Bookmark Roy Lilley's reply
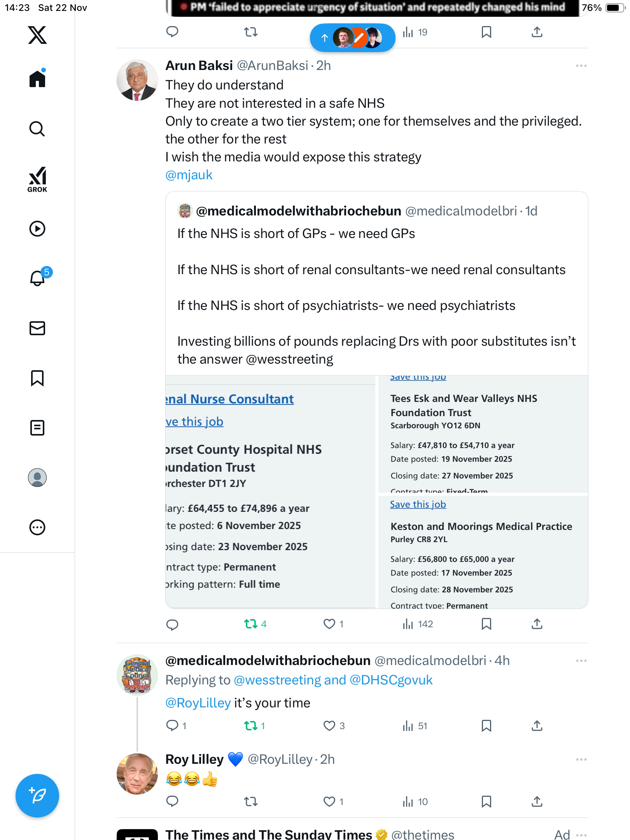This screenshot has width=630, height=840. coord(486,801)
